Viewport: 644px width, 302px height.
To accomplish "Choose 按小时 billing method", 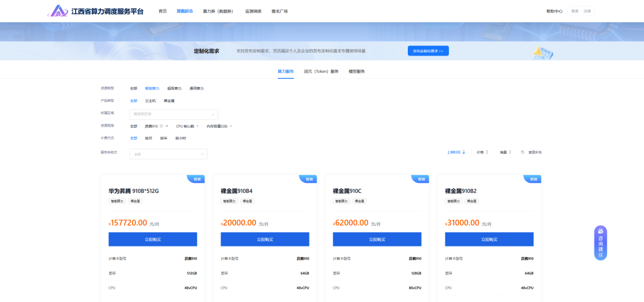I will click(181, 138).
